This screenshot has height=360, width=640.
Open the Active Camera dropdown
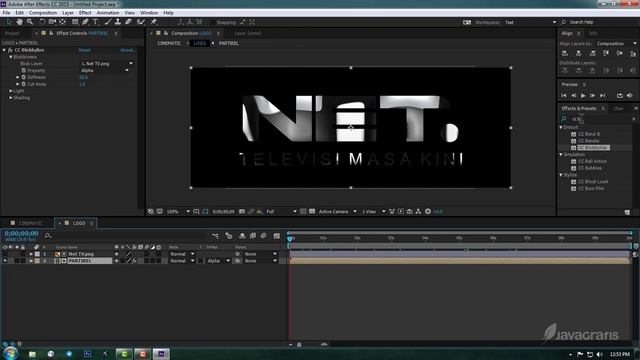tap(338, 211)
